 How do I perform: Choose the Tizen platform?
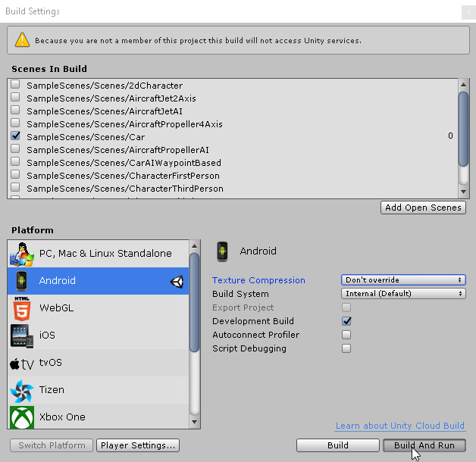[x=98, y=390]
